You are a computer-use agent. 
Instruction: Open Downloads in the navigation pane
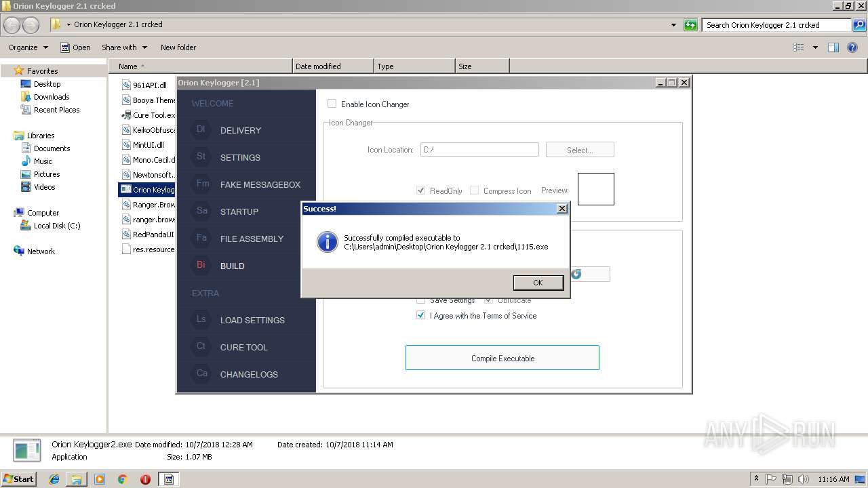(52, 97)
